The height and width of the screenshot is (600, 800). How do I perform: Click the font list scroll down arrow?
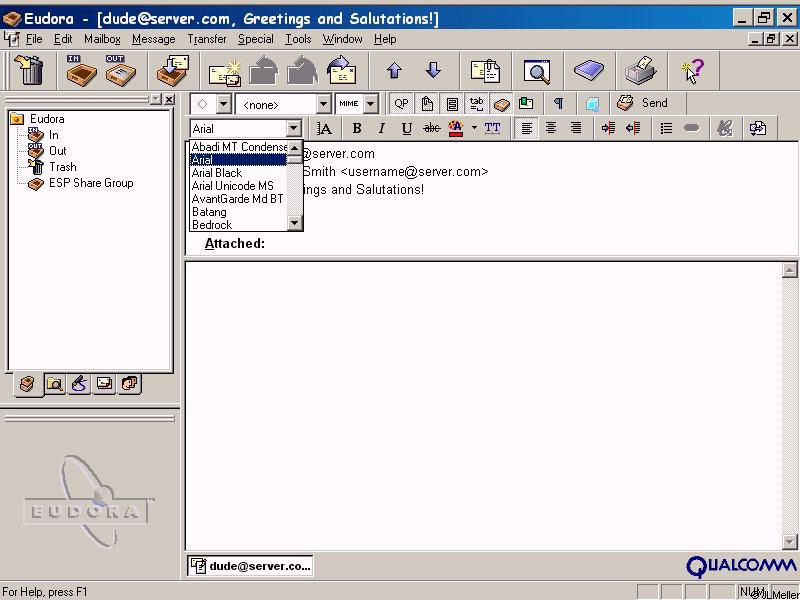pyautogui.click(x=294, y=222)
